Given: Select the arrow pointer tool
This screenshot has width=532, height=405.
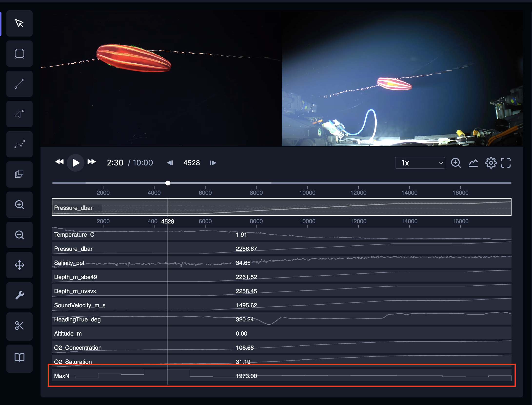Looking at the screenshot, I should 20,23.
